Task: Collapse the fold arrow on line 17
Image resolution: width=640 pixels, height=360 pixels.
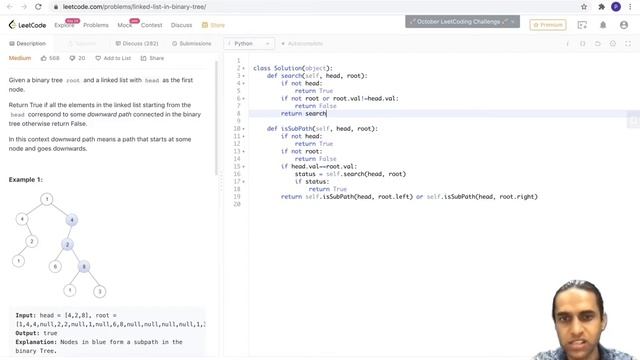Action: [244, 182]
